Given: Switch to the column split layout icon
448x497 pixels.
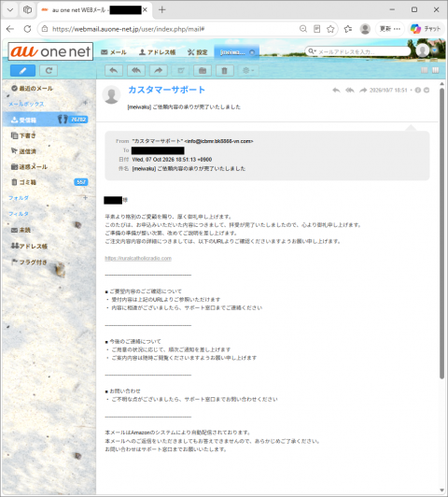Looking at the screenshot, I should tap(436, 70).
